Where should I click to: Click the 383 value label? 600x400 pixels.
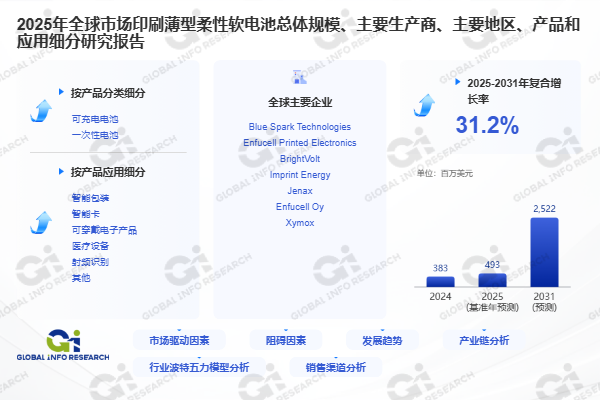tap(440, 268)
